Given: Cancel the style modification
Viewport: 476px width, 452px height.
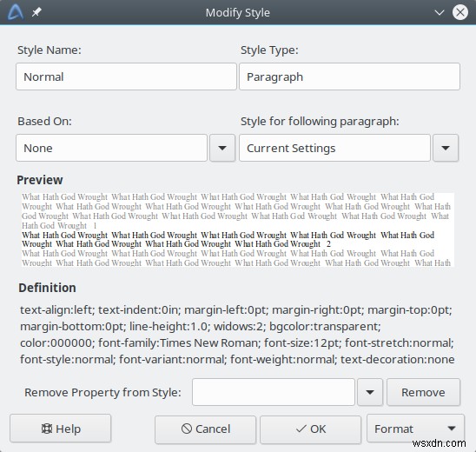Looking at the screenshot, I should point(205,429).
